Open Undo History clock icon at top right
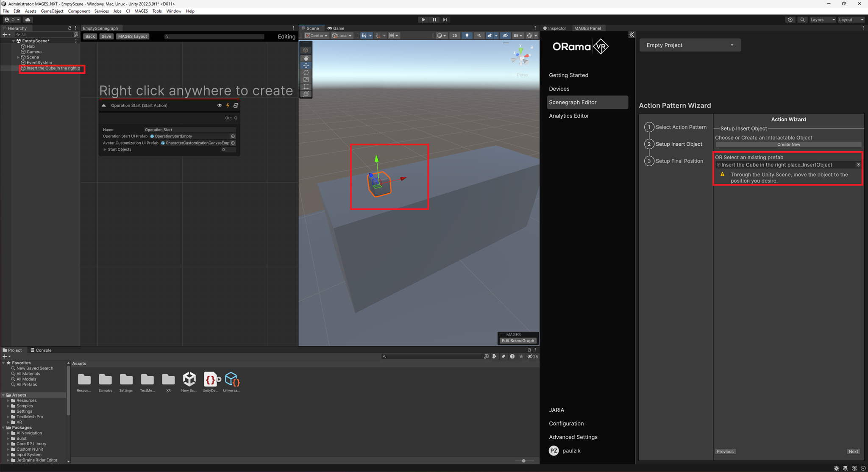868x472 pixels. pos(790,19)
